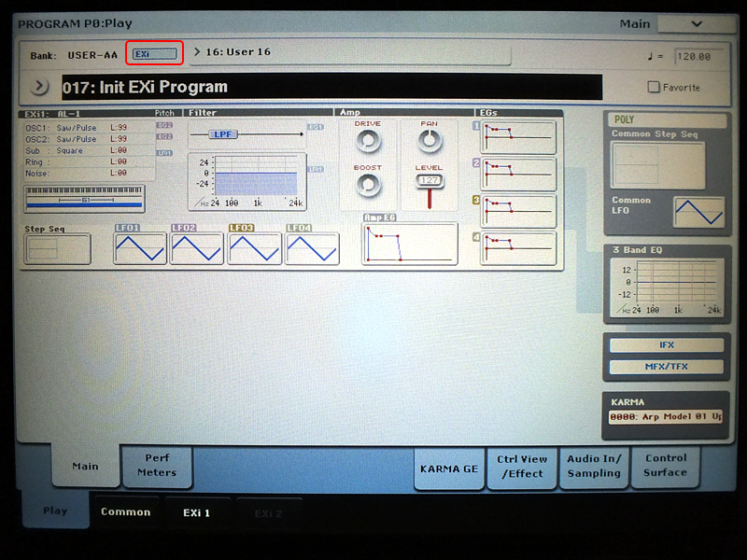
Task: Click the Filter section header
Action: coord(203,113)
